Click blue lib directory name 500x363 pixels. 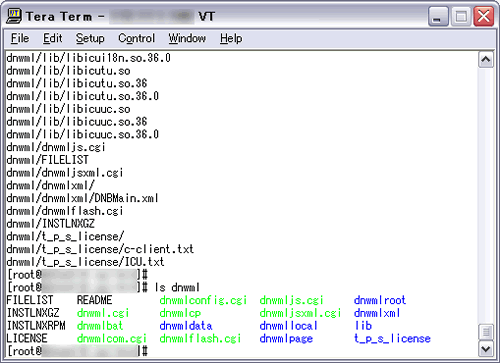tap(363, 326)
